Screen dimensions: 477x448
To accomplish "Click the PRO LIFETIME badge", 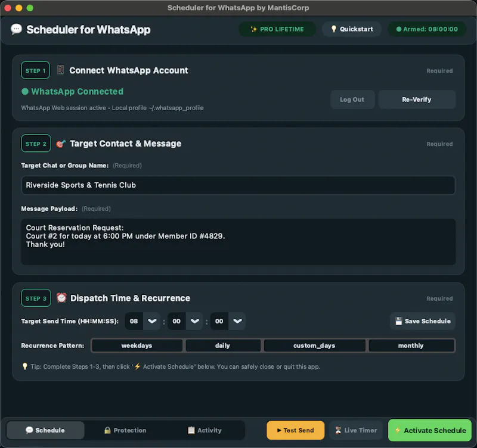I will pos(277,29).
